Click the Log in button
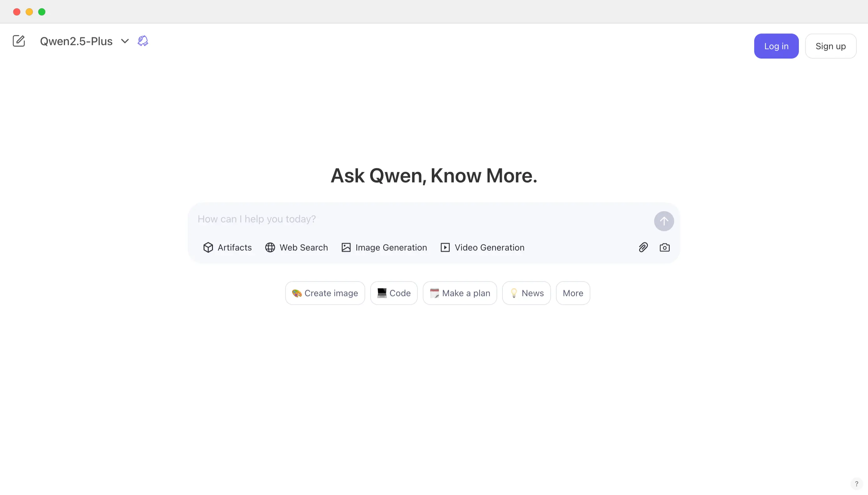Screen dimensions: 868x495 pos(776,46)
